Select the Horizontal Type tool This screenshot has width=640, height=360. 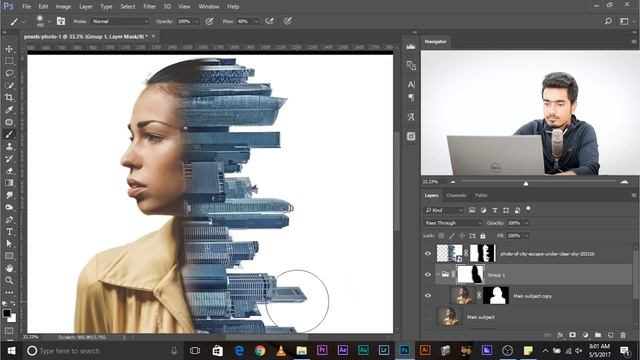point(9,232)
